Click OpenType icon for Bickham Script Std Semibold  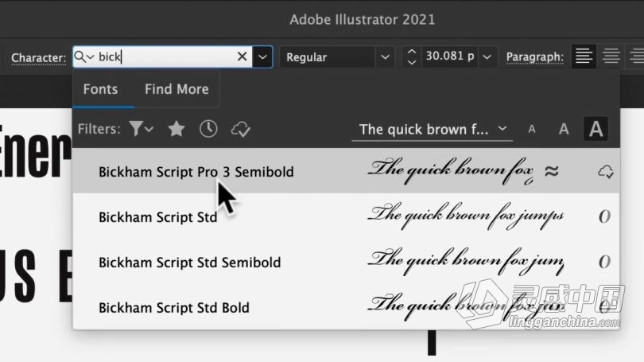pyautogui.click(x=604, y=261)
